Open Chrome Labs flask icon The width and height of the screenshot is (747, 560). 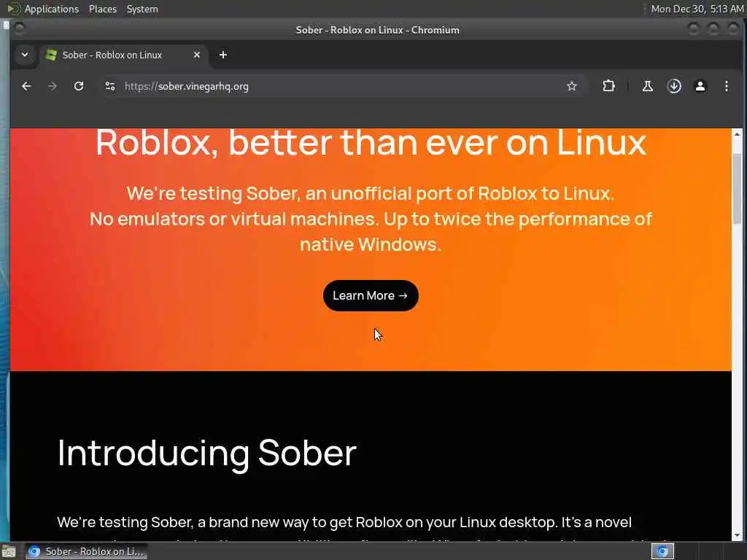coord(648,86)
